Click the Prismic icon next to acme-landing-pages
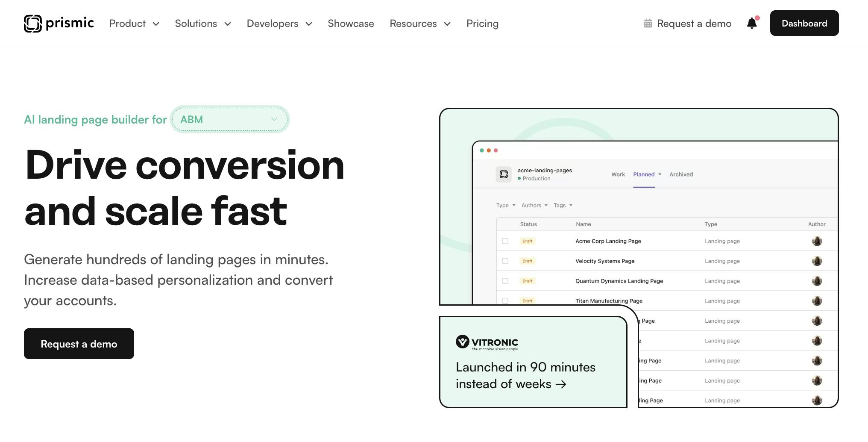The width and height of the screenshot is (868, 442). 504,174
